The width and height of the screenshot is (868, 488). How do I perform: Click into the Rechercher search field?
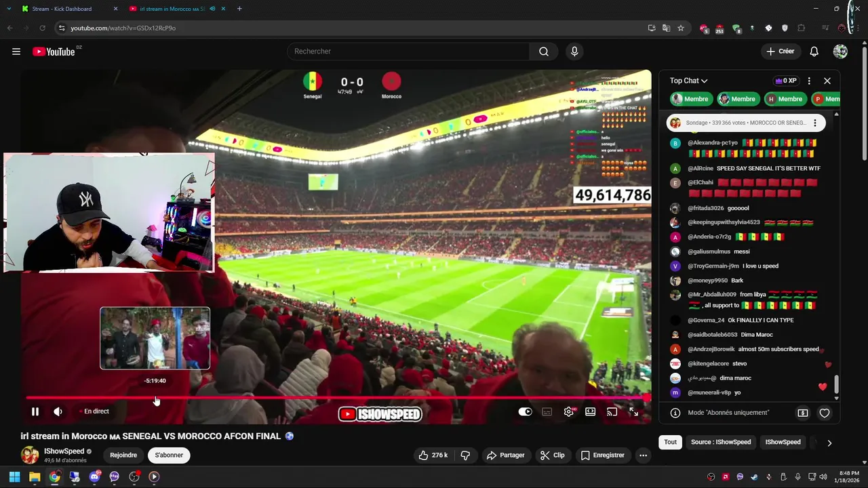(x=408, y=52)
